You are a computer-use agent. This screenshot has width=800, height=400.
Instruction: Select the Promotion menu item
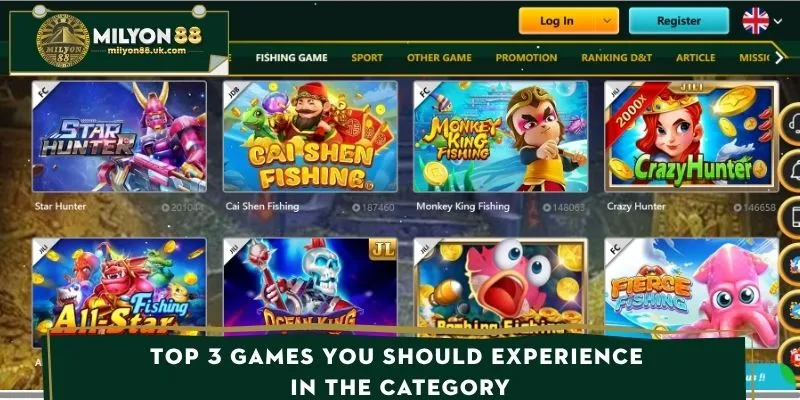coord(526,58)
